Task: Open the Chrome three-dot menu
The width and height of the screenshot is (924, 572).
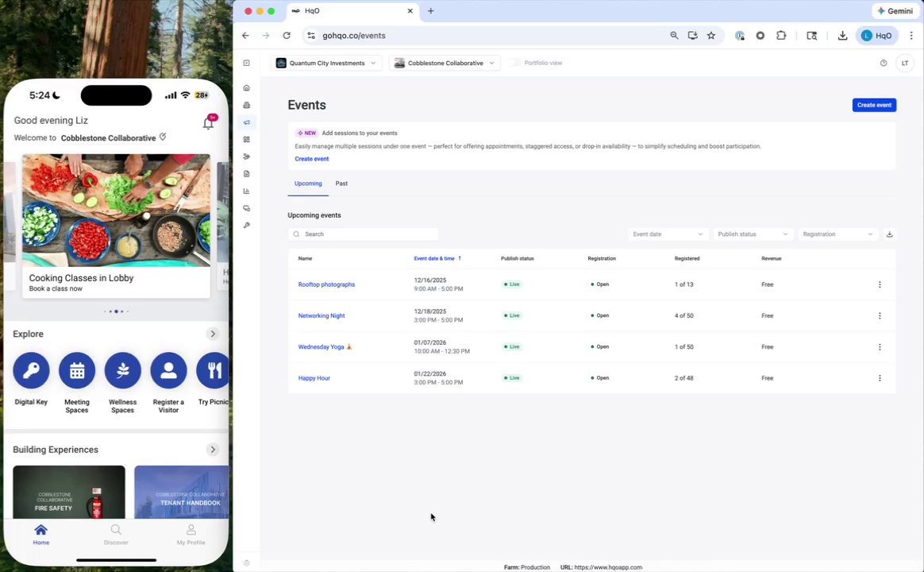Action: coord(911,36)
